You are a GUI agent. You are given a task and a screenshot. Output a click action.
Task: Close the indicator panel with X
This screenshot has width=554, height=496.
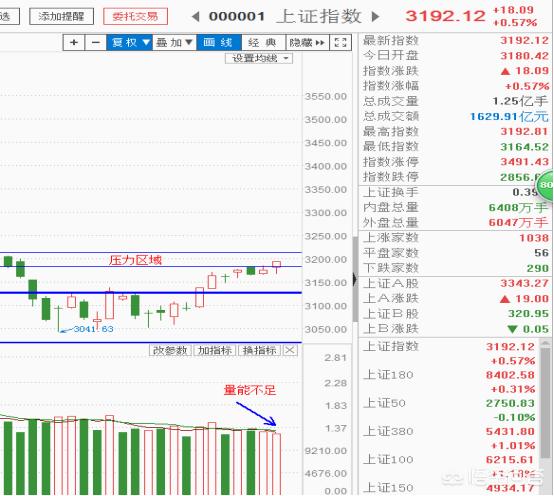click(290, 350)
